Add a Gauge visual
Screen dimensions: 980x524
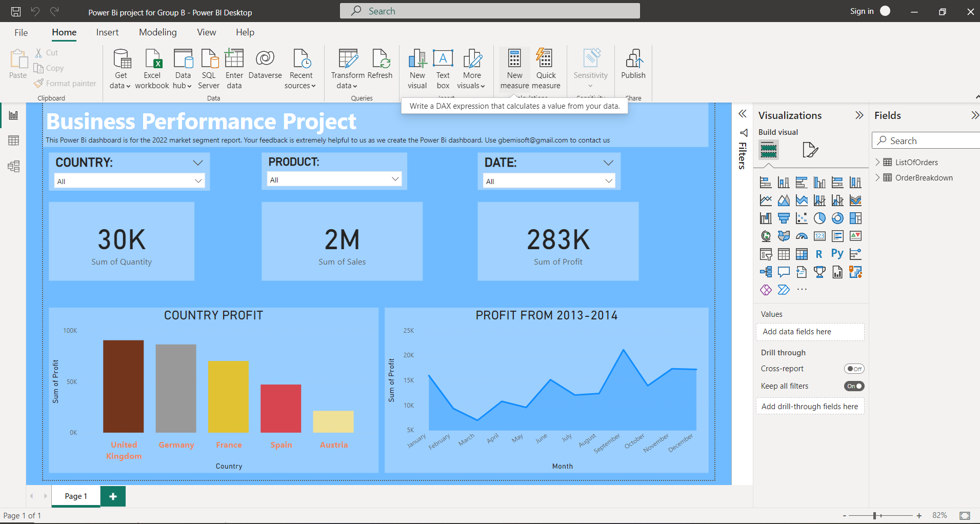(802, 236)
